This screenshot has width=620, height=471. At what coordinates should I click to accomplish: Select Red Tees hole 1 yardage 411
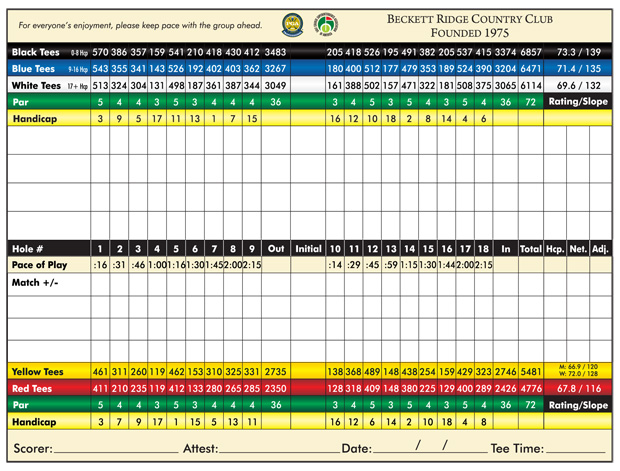pyautogui.click(x=100, y=389)
